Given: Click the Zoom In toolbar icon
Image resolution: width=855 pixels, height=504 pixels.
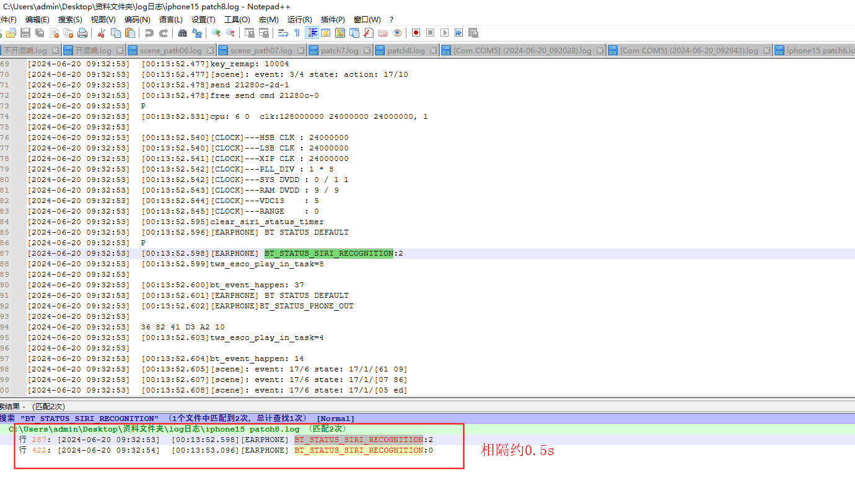Looking at the screenshot, I should pos(216,33).
